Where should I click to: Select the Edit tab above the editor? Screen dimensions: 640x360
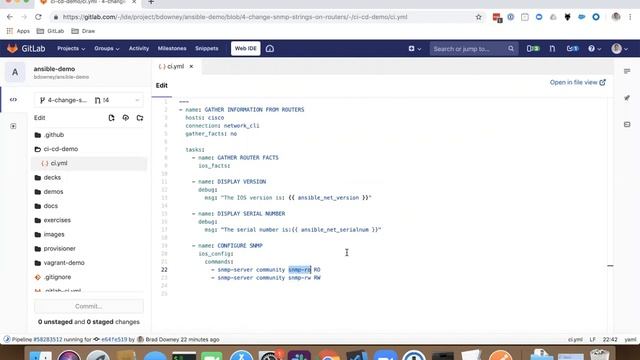(162, 86)
